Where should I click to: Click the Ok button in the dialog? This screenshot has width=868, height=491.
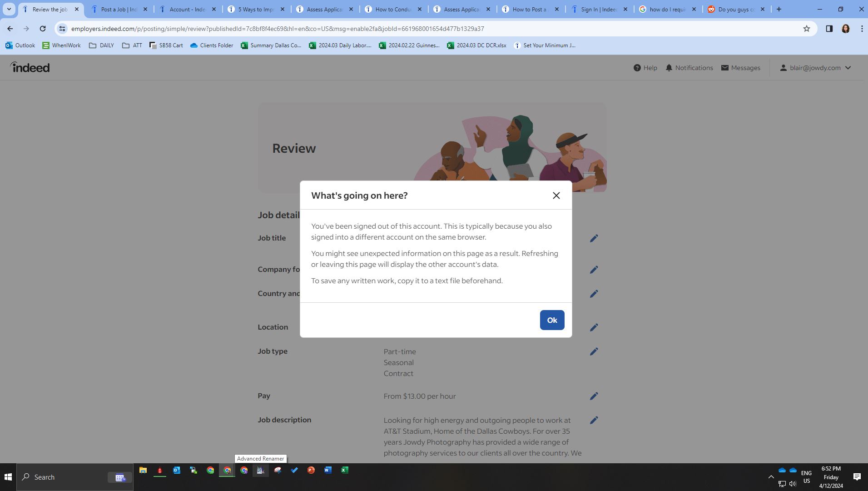[552, 320]
